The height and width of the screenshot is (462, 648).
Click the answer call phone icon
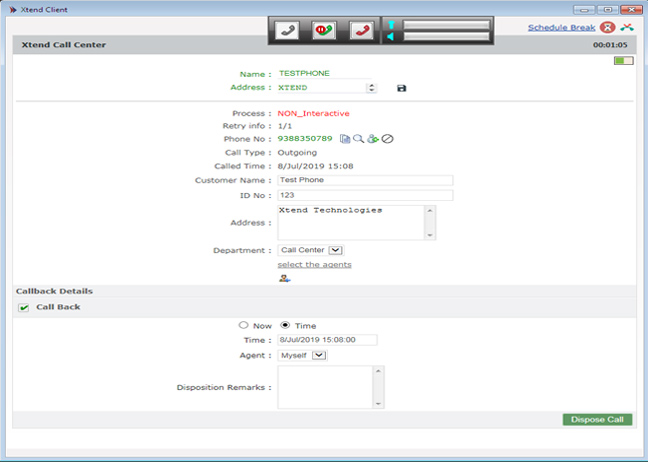pos(287,31)
